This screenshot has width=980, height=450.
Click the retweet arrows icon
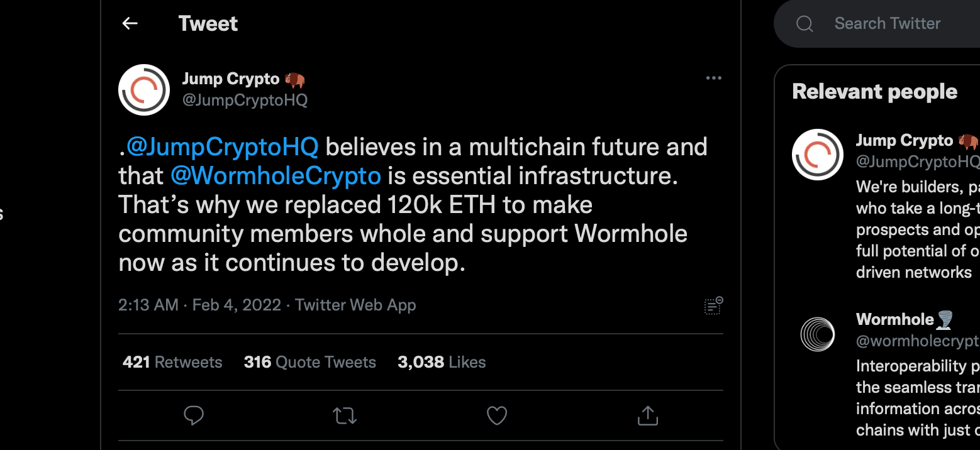[345, 415]
